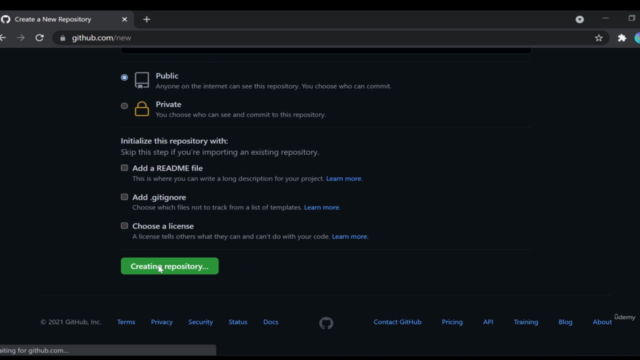This screenshot has height=360, width=640.
Task: Click the Private option label
Action: click(168, 104)
